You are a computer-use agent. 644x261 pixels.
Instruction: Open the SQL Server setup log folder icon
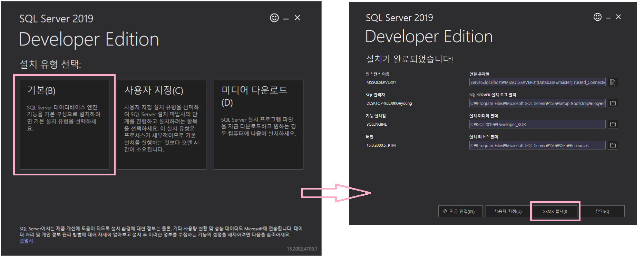click(x=613, y=103)
